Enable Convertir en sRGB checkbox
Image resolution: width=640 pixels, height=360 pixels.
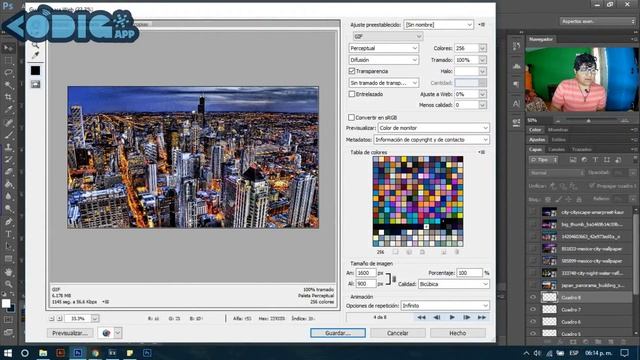click(x=351, y=118)
